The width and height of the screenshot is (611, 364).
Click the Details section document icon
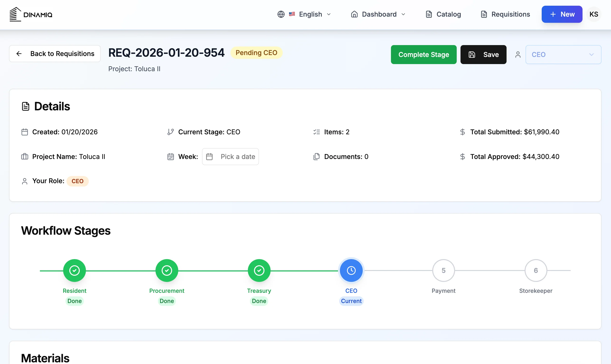pyautogui.click(x=26, y=107)
